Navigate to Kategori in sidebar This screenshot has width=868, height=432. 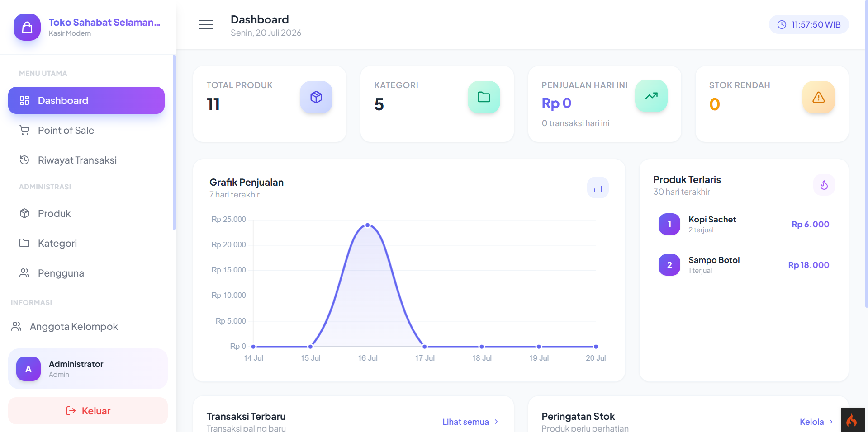pyautogui.click(x=86, y=243)
